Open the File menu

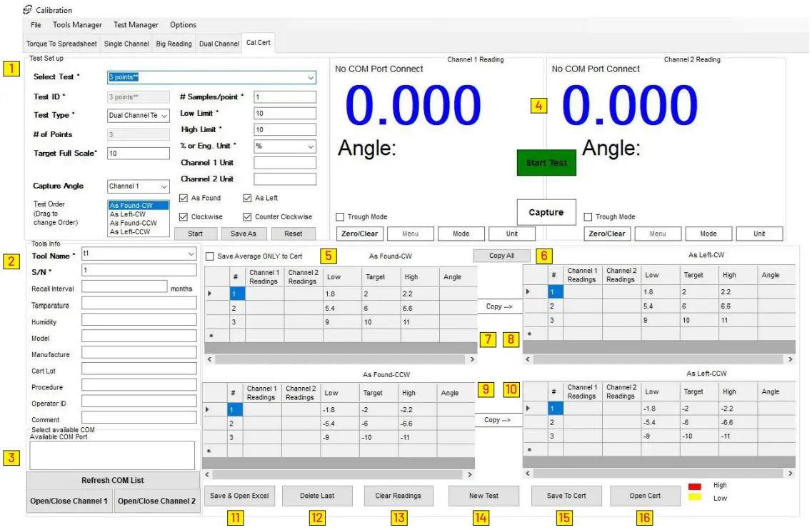tap(36, 25)
